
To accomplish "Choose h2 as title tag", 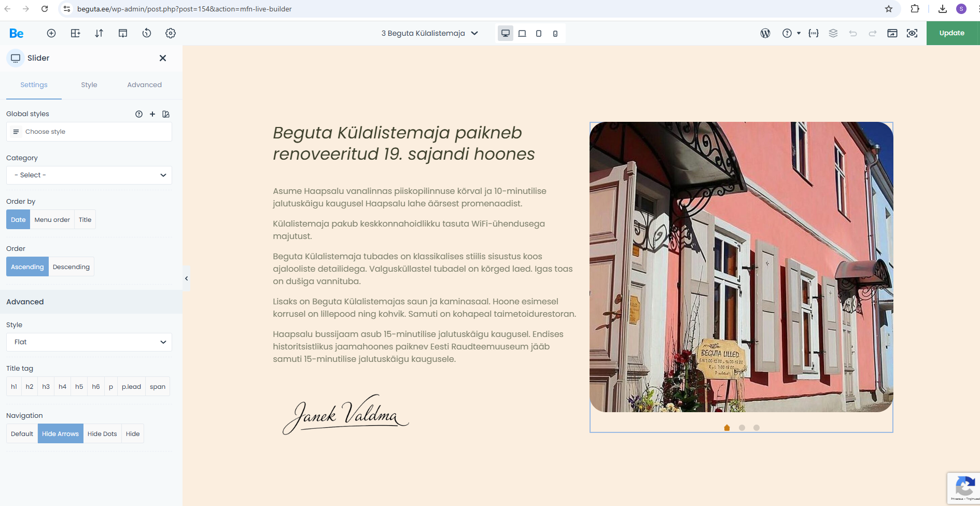I will click(x=30, y=387).
